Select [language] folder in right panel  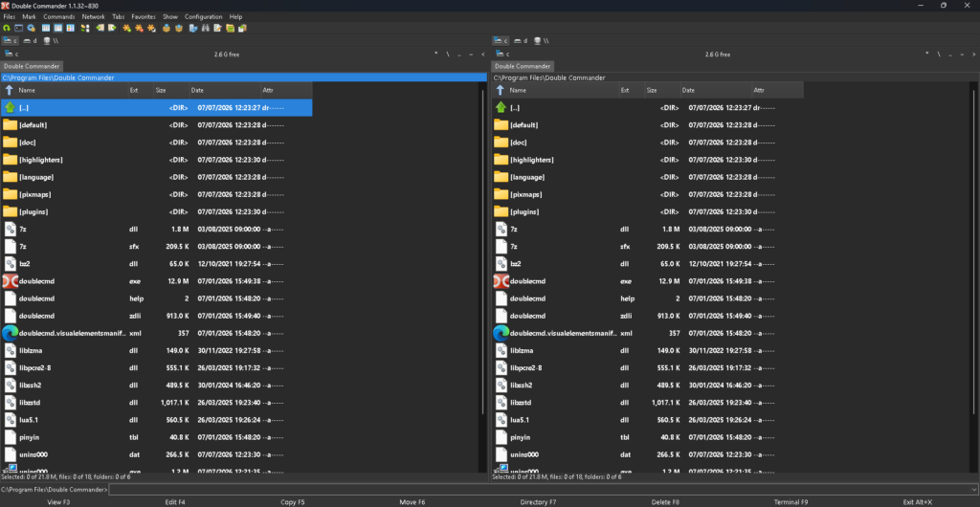648,177
